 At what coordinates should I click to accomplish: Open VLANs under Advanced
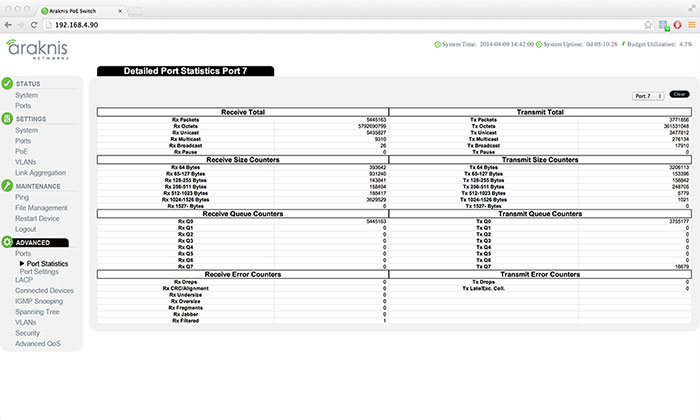[x=25, y=322]
